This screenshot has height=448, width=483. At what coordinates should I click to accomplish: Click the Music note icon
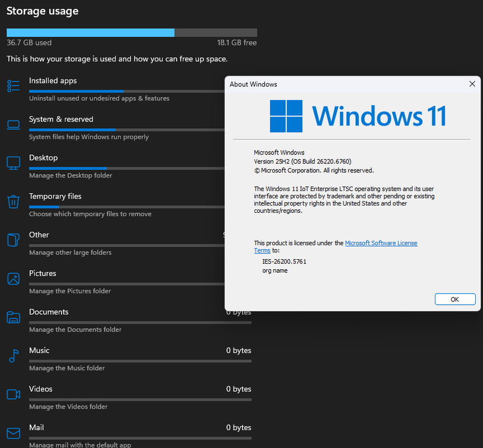click(13, 356)
